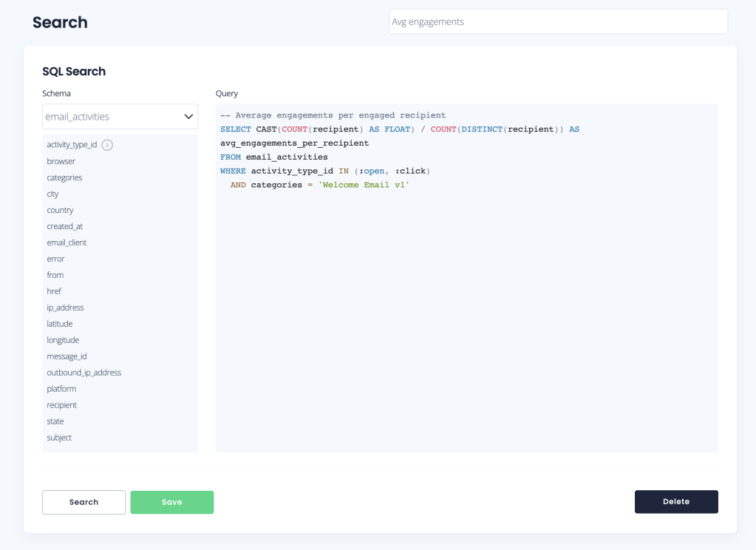Click the outbound_ip_address field

click(84, 373)
